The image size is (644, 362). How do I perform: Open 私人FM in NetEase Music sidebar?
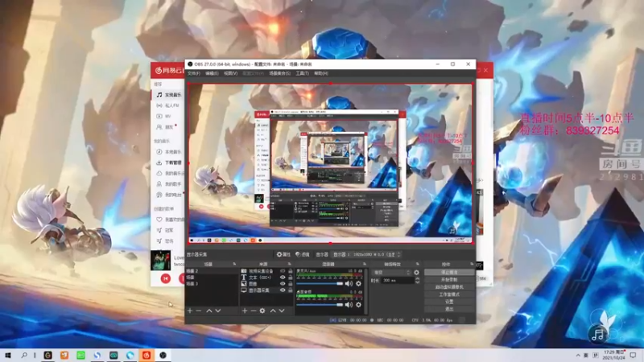pos(168,105)
